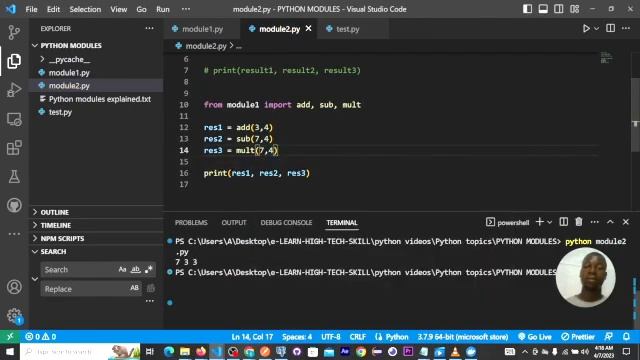Screen dimensions: 640x360
Task: Open the File menu
Action: (31, 9)
